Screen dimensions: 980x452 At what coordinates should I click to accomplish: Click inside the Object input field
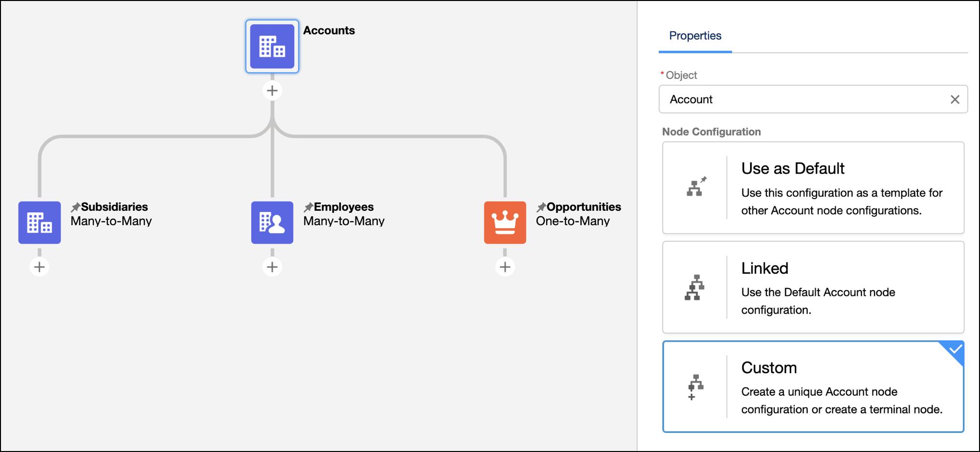click(782, 99)
